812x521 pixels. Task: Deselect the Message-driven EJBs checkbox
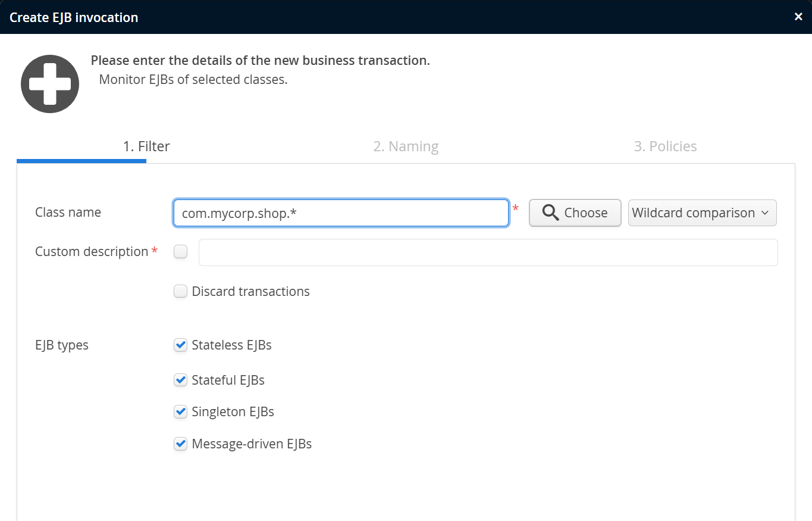click(180, 444)
